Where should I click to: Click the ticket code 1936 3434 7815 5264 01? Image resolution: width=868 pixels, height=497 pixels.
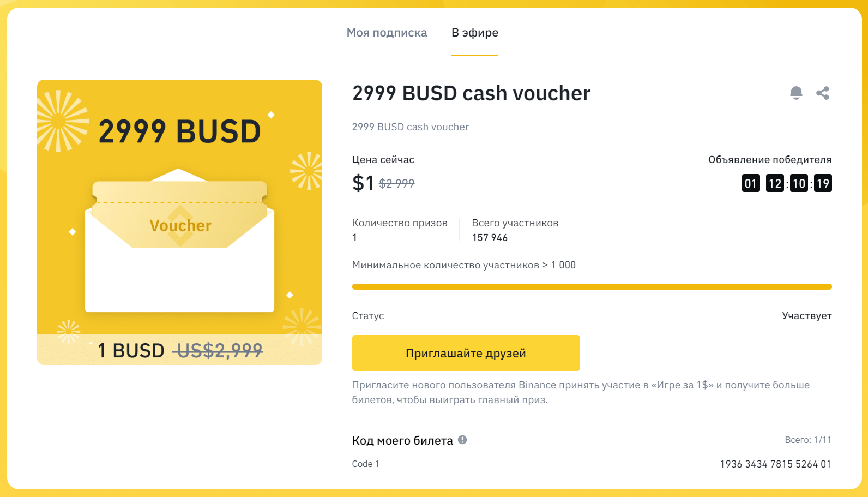(x=775, y=464)
